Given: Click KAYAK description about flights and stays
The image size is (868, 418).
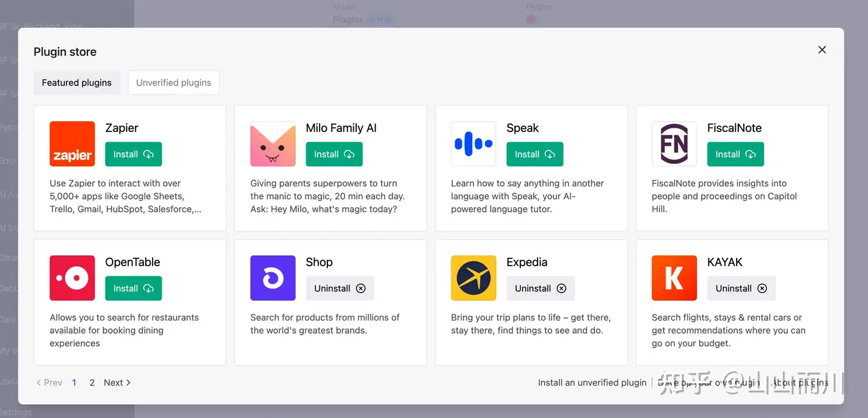Looking at the screenshot, I should (x=728, y=330).
